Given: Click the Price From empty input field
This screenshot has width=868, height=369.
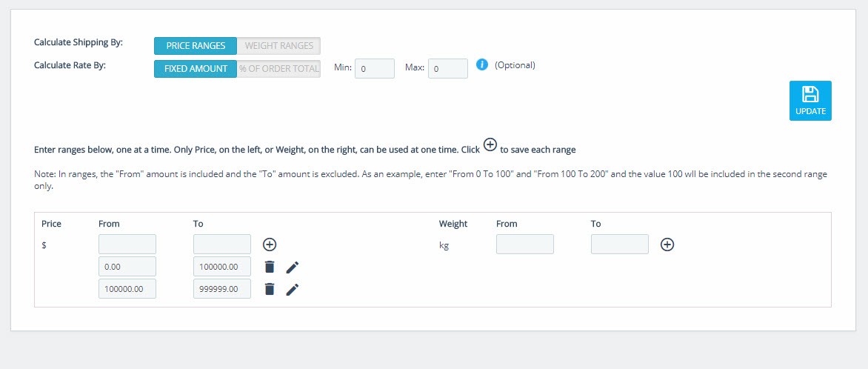Looking at the screenshot, I should 127,245.
